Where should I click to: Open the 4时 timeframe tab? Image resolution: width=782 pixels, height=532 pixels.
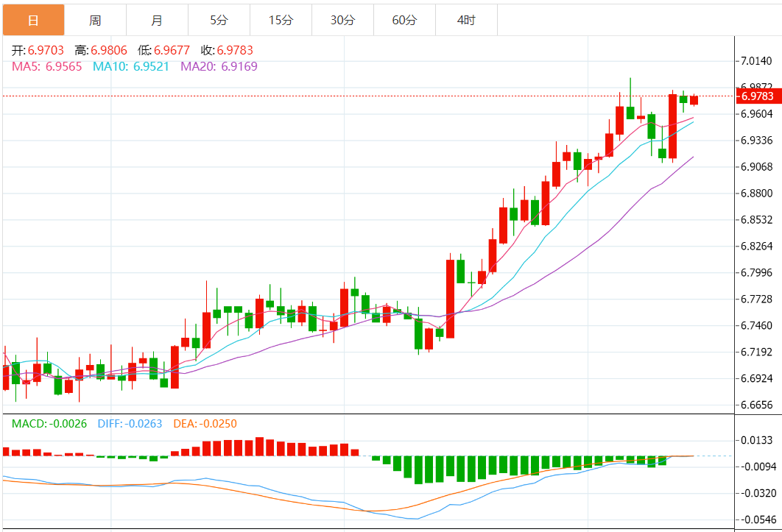466,20
